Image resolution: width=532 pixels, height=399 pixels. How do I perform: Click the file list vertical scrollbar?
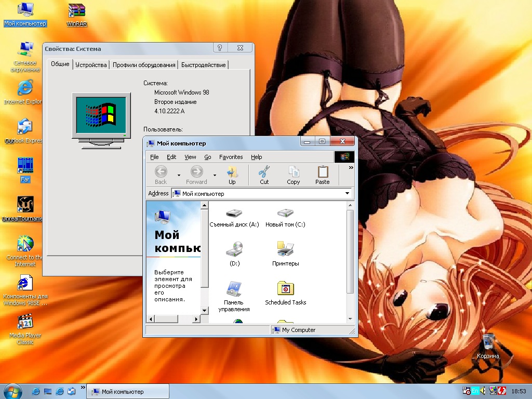point(350,252)
